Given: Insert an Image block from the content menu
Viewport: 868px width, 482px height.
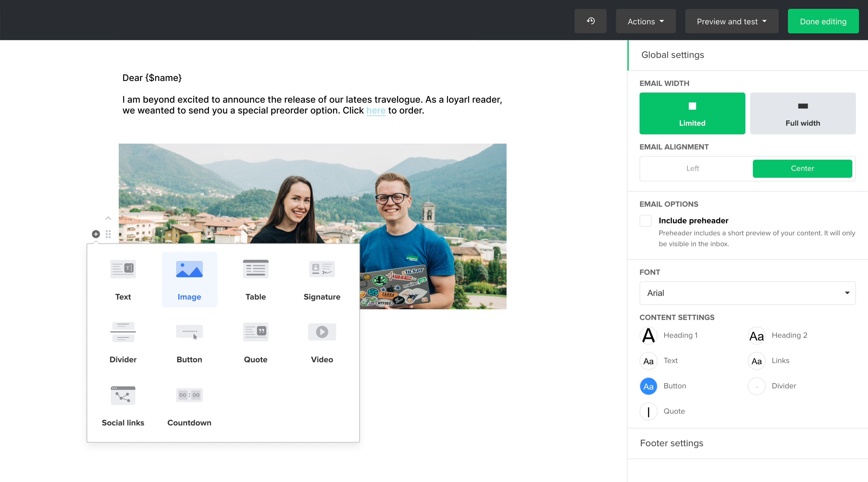Looking at the screenshot, I should 189,279.
